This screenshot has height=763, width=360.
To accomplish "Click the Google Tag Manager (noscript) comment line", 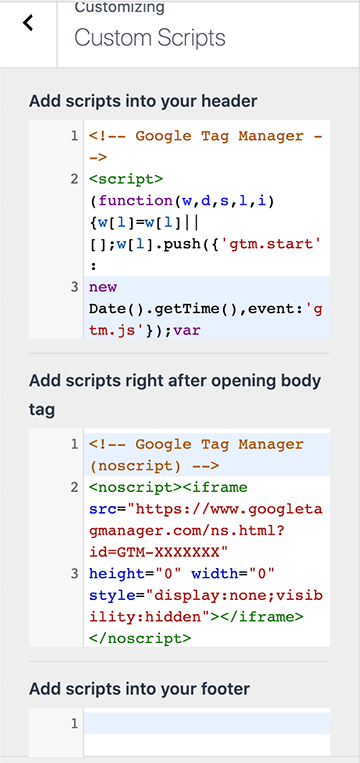I will point(196,455).
